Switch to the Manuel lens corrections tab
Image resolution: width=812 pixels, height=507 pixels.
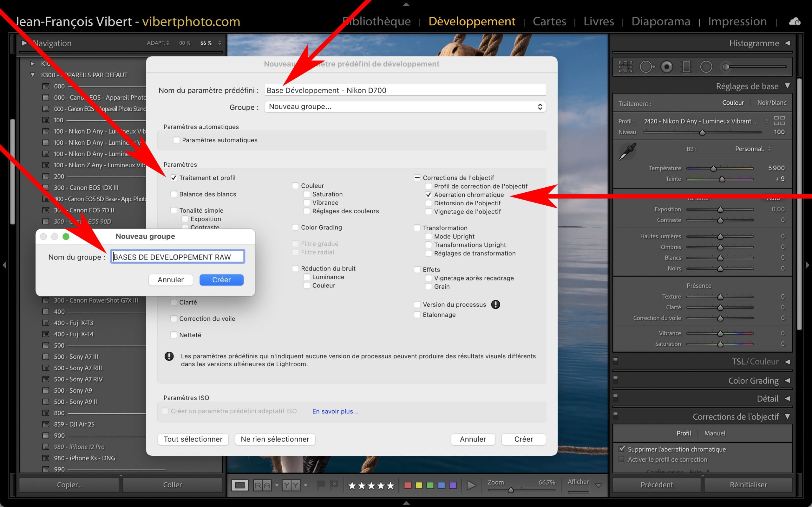coord(714,433)
